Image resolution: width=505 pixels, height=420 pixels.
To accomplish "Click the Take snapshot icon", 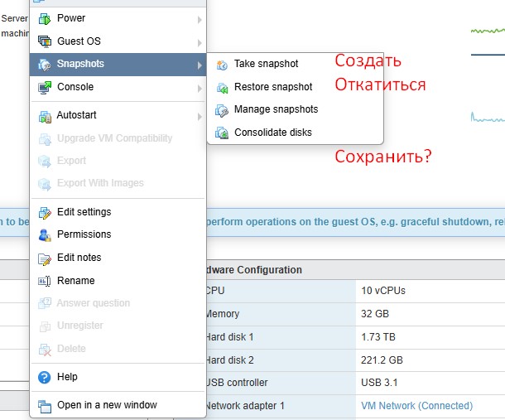I will coord(222,64).
